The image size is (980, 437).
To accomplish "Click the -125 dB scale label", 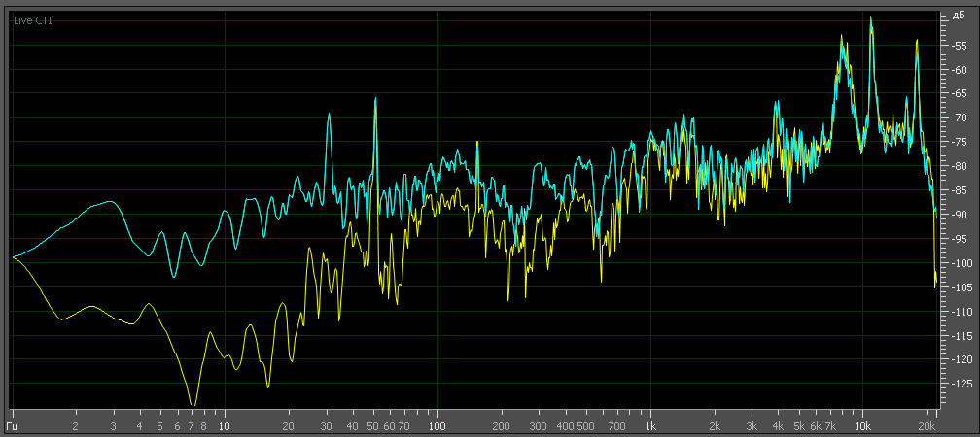I will pyautogui.click(x=960, y=384).
